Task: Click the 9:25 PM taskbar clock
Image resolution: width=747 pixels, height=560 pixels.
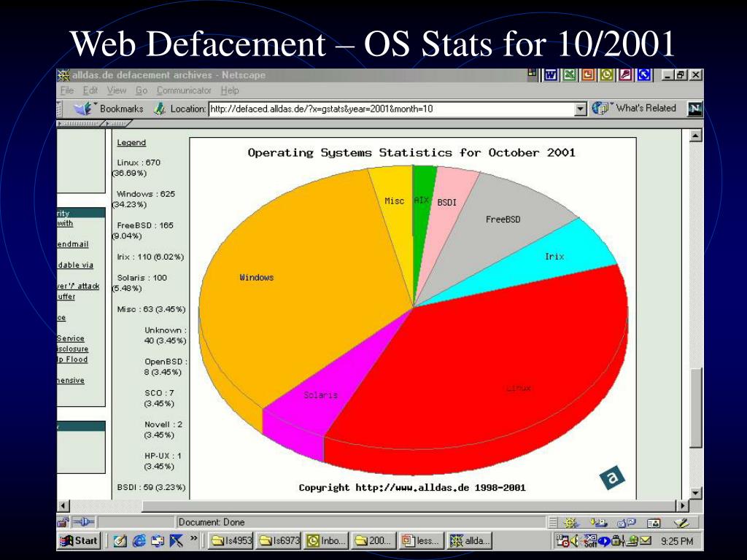Action: click(677, 541)
